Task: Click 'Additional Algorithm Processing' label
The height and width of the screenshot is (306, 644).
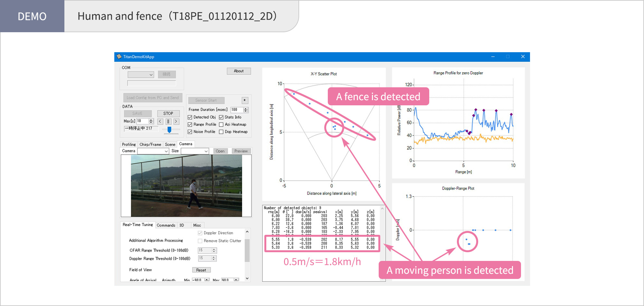Action: pos(156,241)
